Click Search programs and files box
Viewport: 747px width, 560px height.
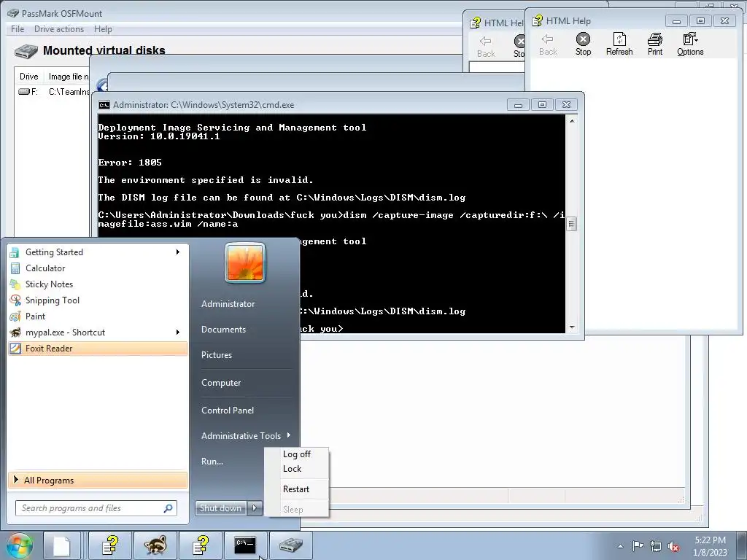(96, 508)
